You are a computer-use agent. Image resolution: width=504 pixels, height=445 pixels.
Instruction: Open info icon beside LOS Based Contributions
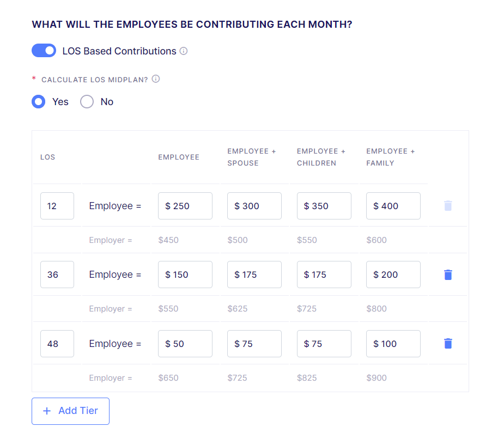(x=184, y=51)
